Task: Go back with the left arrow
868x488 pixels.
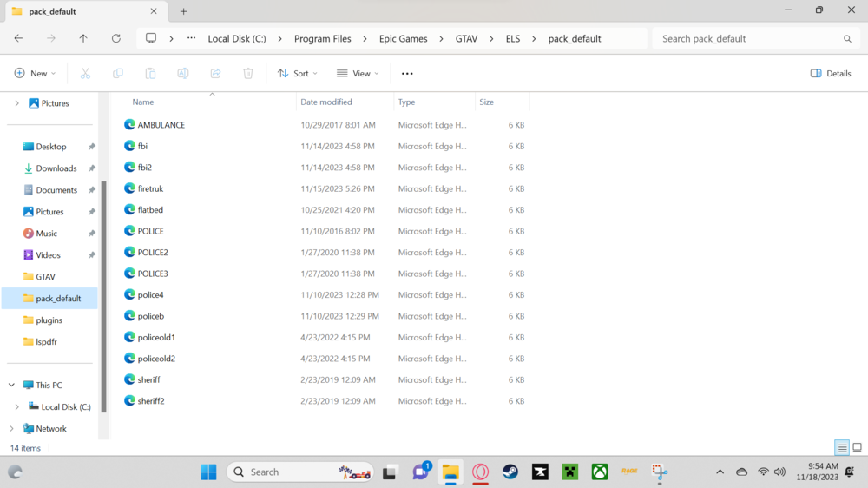Action: tap(18, 38)
